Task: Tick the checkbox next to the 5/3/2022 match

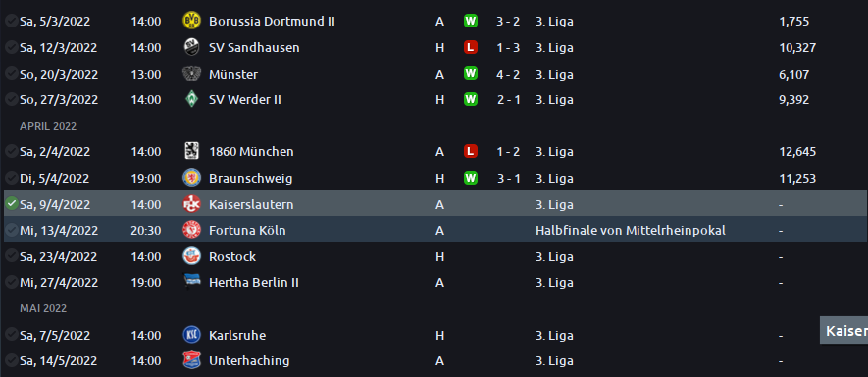Action: 11,21
